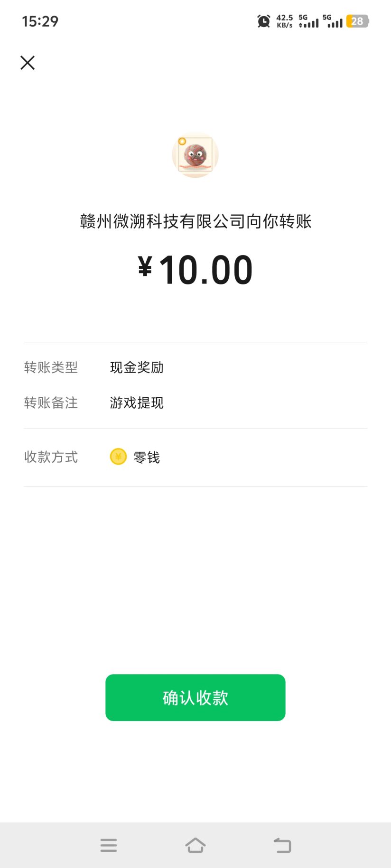Select the 零钱 payment method option
The width and height of the screenshot is (391, 868).
click(x=147, y=457)
